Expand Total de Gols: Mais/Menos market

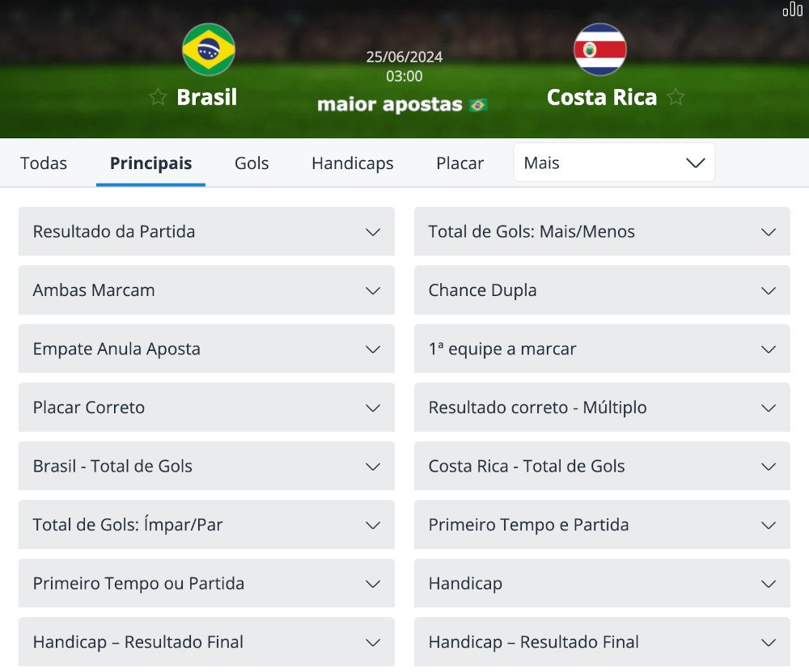click(602, 231)
